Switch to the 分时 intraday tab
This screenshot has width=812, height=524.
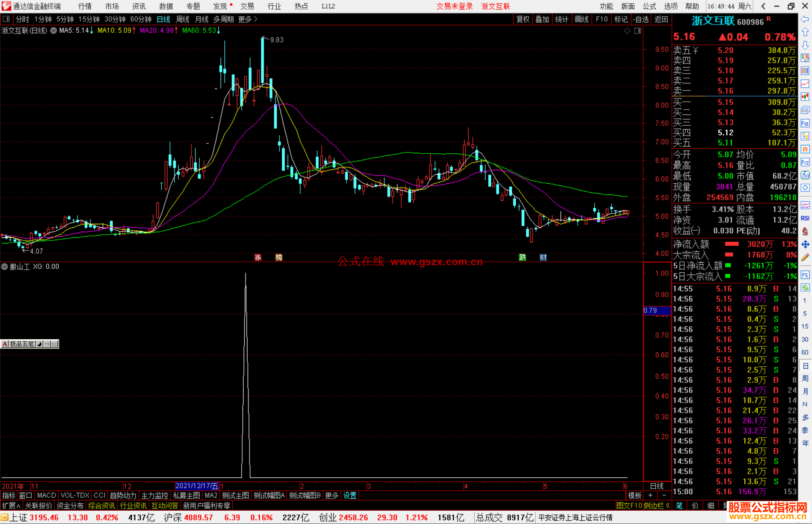tap(22, 19)
